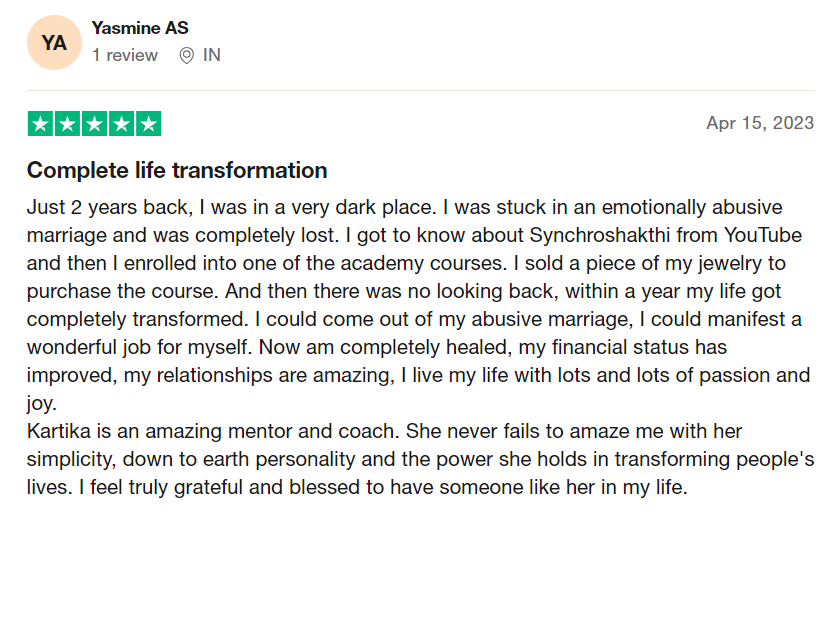Click the name "Kartika" in the review
Screen dimensions: 833x630
tap(60, 431)
